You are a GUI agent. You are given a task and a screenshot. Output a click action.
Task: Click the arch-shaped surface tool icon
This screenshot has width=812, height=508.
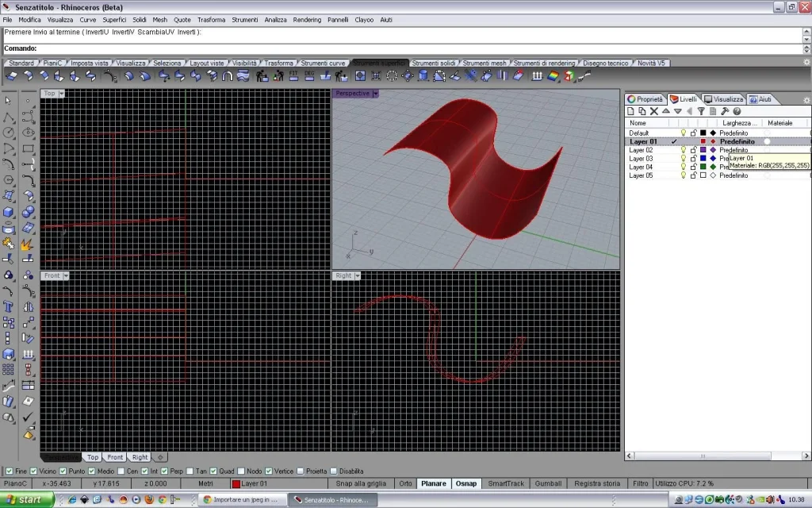pyautogui.click(x=227, y=76)
